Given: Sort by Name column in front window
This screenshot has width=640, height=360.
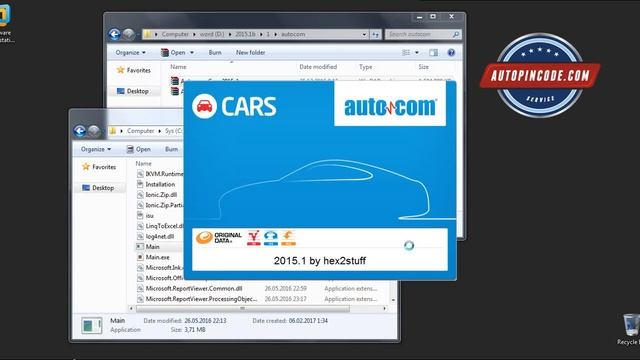Looking at the screenshot, I should pos(144,164).
